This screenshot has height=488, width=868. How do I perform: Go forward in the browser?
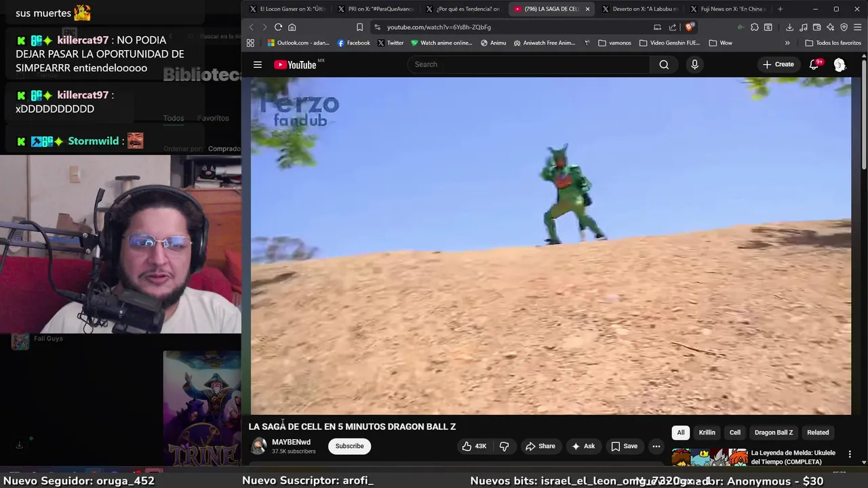click(x=264, y=27)
